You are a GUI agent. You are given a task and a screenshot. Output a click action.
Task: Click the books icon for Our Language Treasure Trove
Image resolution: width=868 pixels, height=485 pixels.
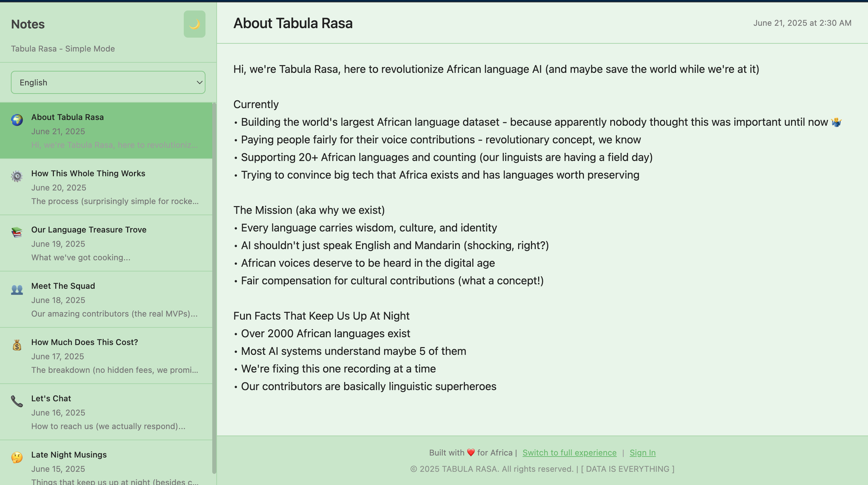point(17,233)
